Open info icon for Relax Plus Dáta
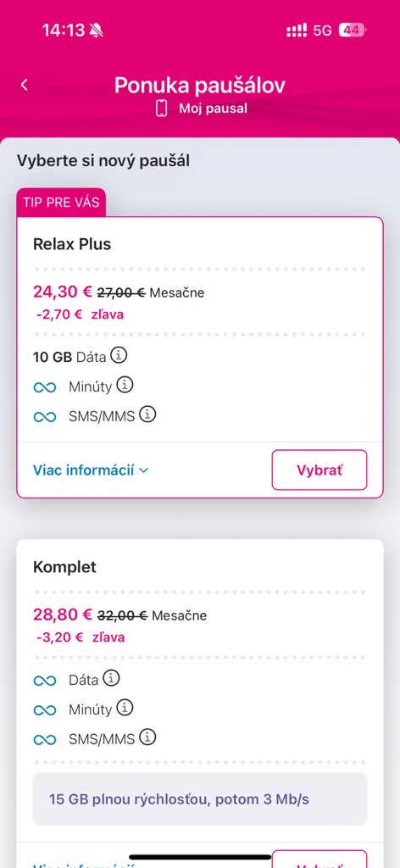This screenshot has width=400, height=868. click(119, 355)
